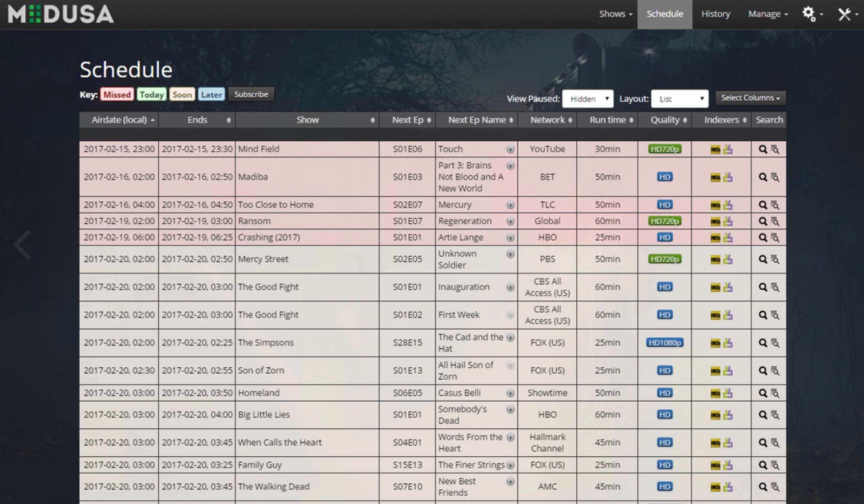864x504 pixels.
Task: Open The Walking Dead show link
Action: [x=273, y=487]
